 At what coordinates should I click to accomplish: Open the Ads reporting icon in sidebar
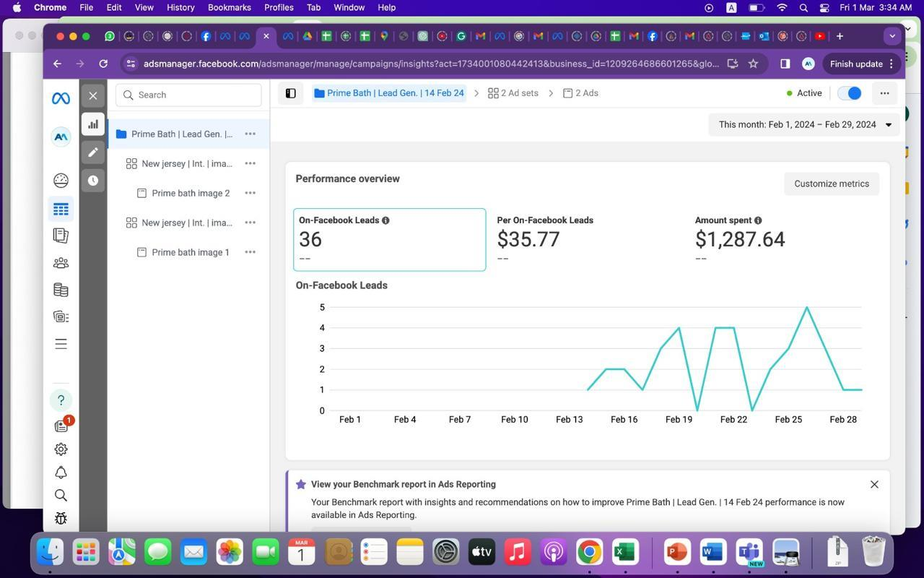pos(61,236)
